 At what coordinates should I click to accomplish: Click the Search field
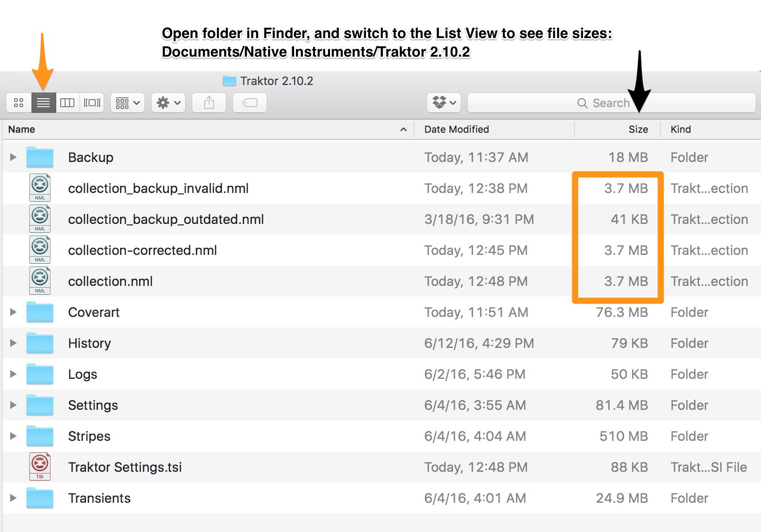tap(612, 103)
